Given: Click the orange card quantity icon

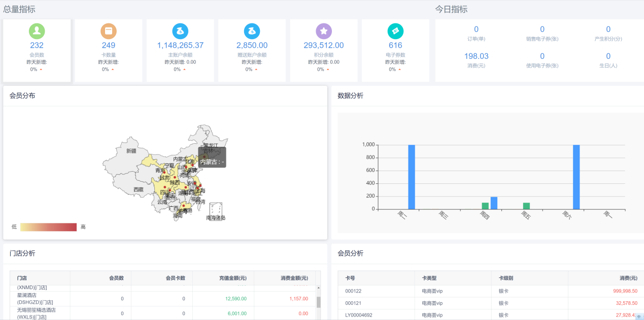Looking at the screenshot, I should [x=108, y=31].
